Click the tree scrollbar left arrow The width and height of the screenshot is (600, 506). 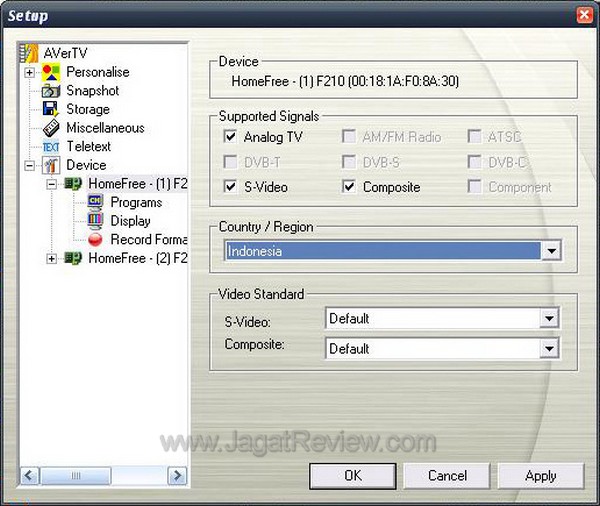(29, 476)
